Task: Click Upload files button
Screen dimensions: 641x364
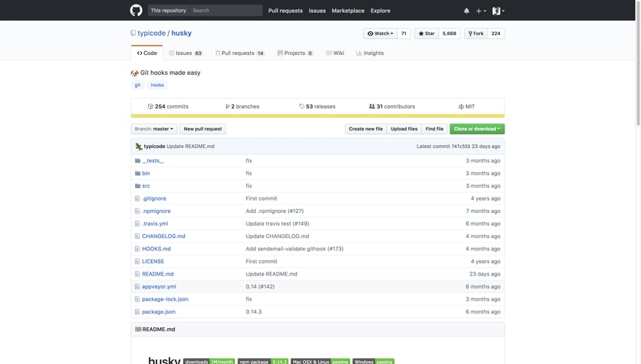Action: 404,129
